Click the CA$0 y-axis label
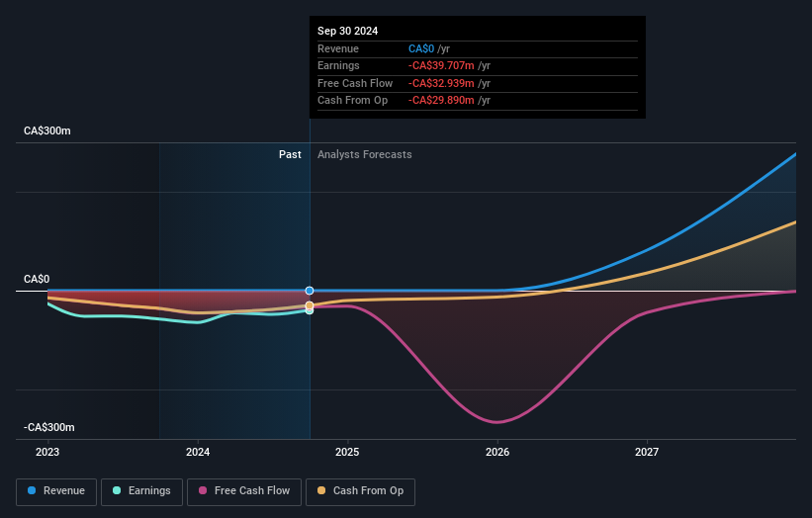The width and height of the screenshot is (812, 518). [37, 280]
